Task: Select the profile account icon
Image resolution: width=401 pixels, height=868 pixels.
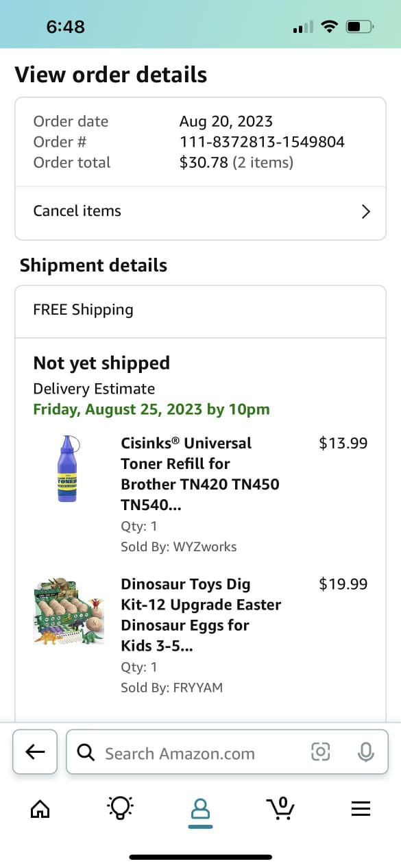Action: (x=200, y=809)
